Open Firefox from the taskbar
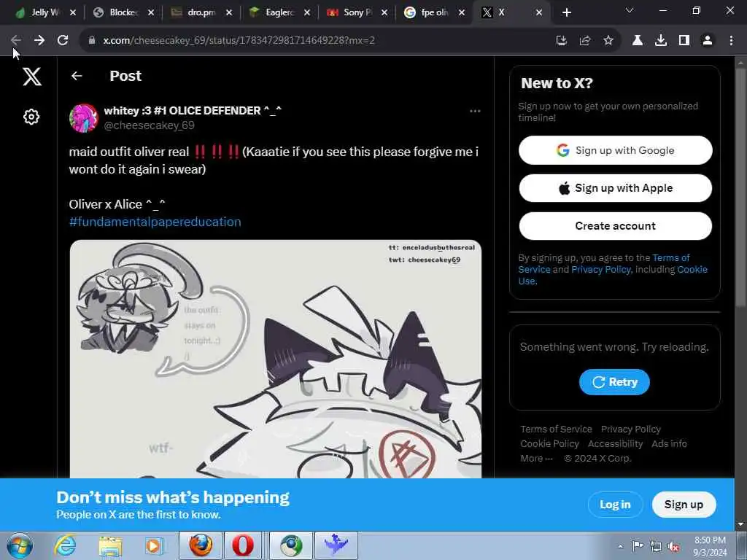 click(201, 545)
